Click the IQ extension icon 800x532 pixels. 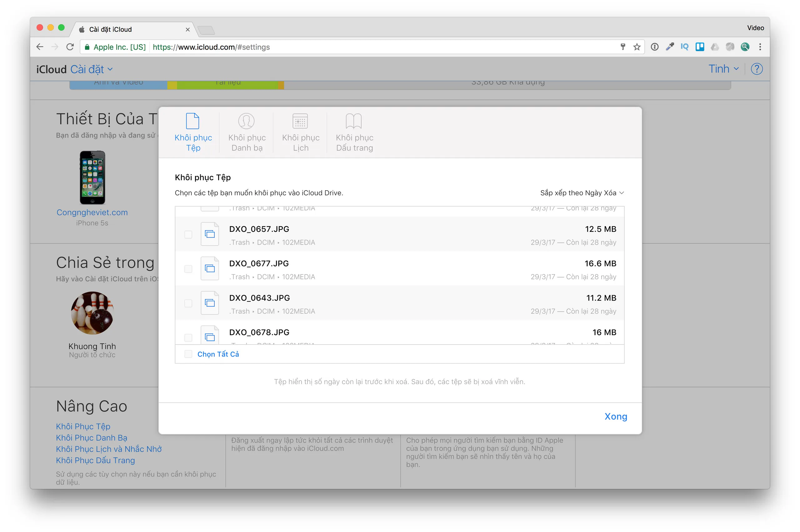684,47
